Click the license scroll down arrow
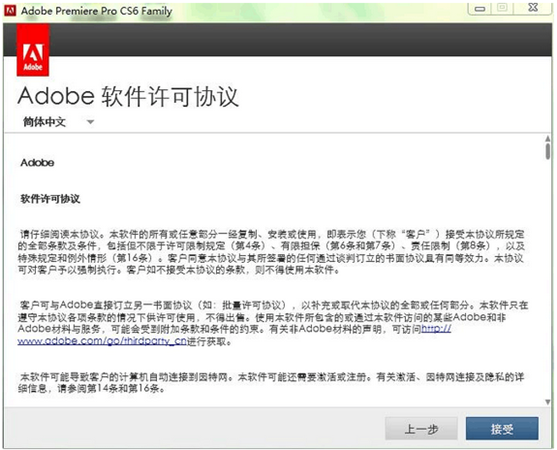The width and height of the screenshot is (557, 450). 547,402
